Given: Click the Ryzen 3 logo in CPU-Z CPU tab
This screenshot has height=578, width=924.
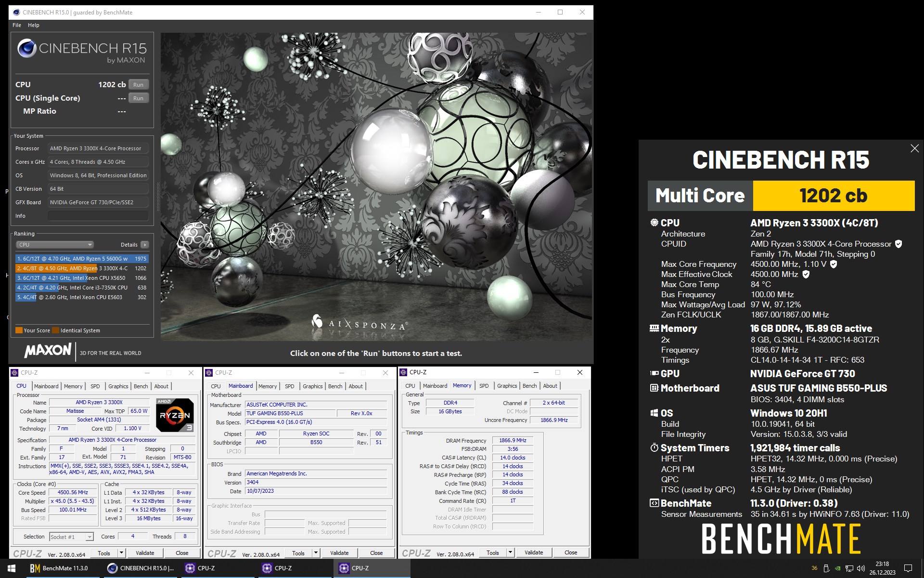Looking at the screenshot, I should [x=175, y=415].
